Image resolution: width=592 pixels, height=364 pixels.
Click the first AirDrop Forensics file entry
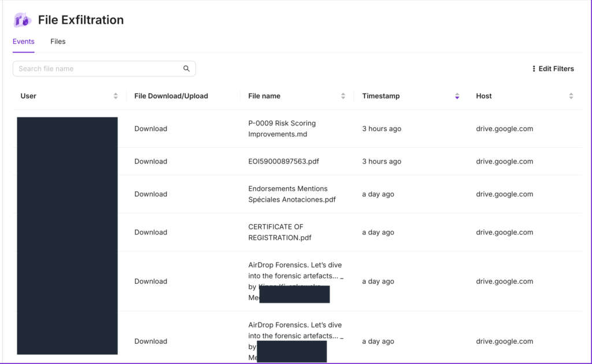click(x=295, y=270)
